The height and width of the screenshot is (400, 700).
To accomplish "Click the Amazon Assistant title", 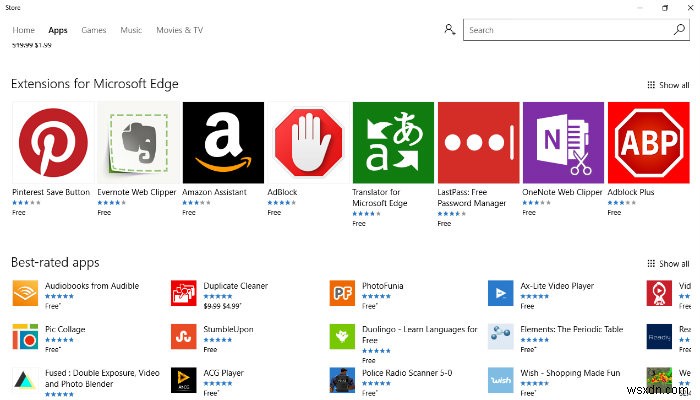I will pos(214,192).
